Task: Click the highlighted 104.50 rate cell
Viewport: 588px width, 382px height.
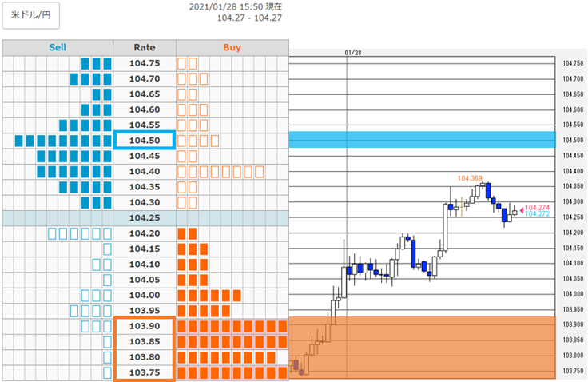Action: pos(145,141)
